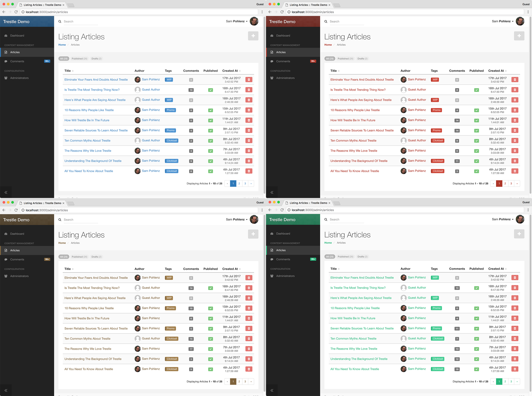Image resolution: width=532 pixels, height=396 pixels.
Task: Toggle published checkmark on 'The Reasons Why We Love Trestle'
Action: point(210,151)
